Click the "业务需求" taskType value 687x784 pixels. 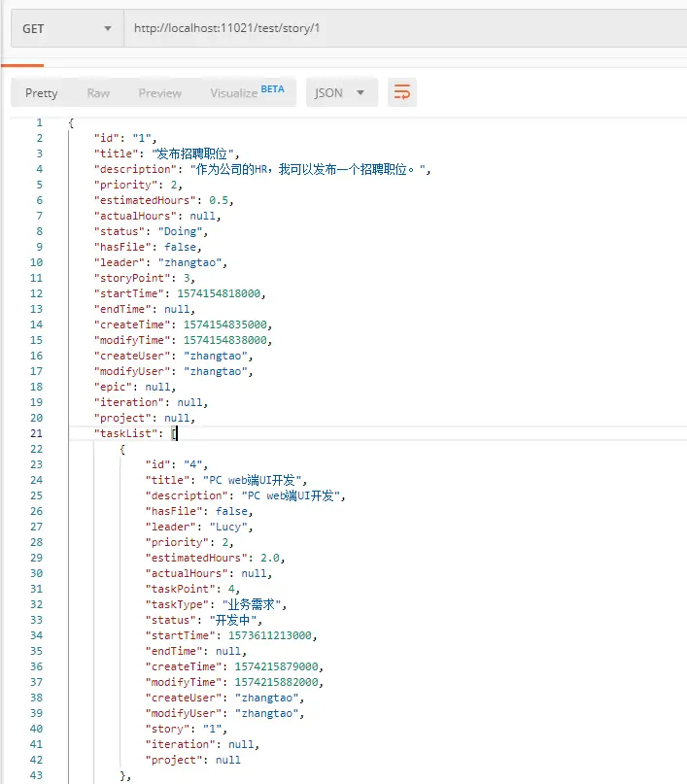tap(251, 604)
